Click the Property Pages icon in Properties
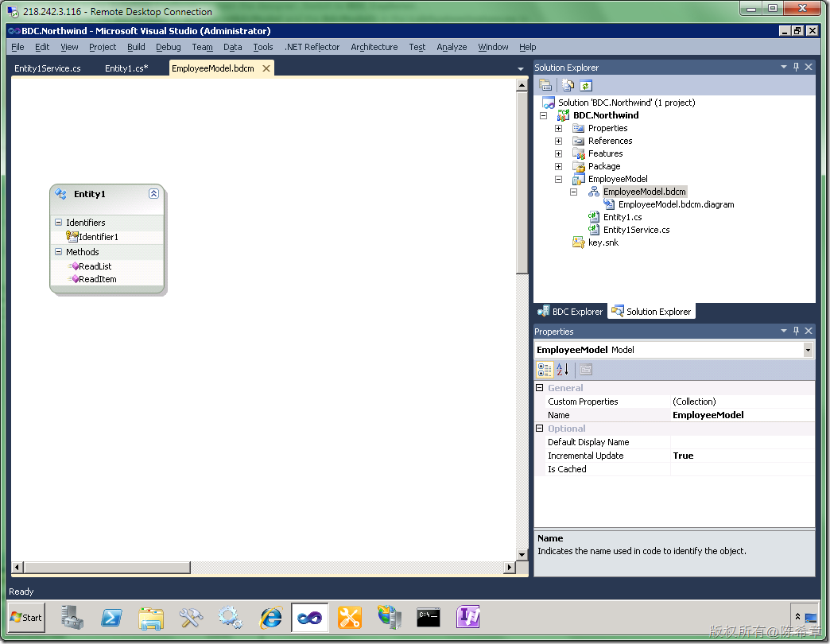The width and height of the screenshot is (830, 644). pos(585,370)
